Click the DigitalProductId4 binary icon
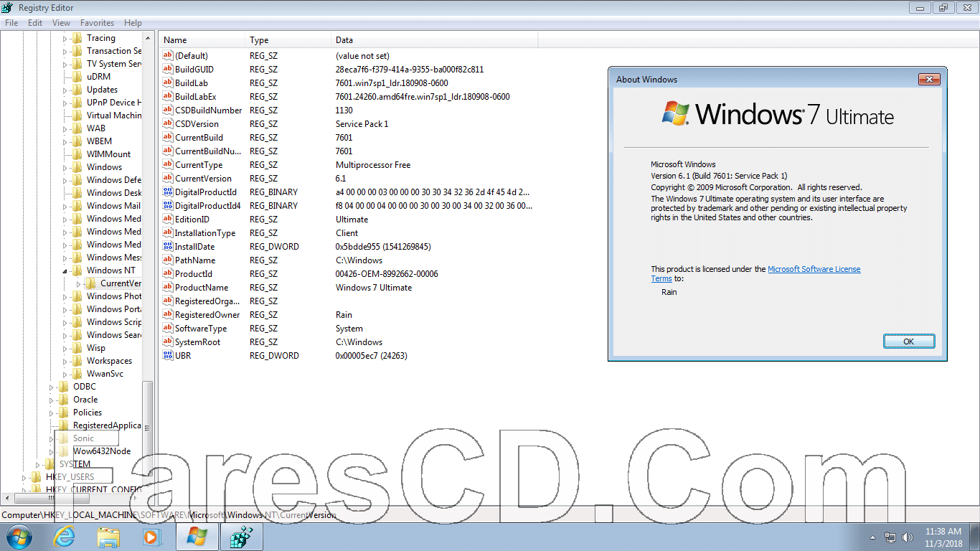980x551 pixels. click(x=167, y=206)
